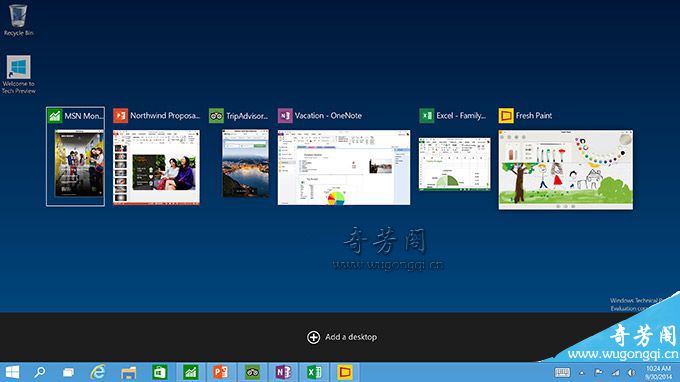Open the Windows Store taskbar icon
The image size is (680, 382).
click(x=159, y=372)
